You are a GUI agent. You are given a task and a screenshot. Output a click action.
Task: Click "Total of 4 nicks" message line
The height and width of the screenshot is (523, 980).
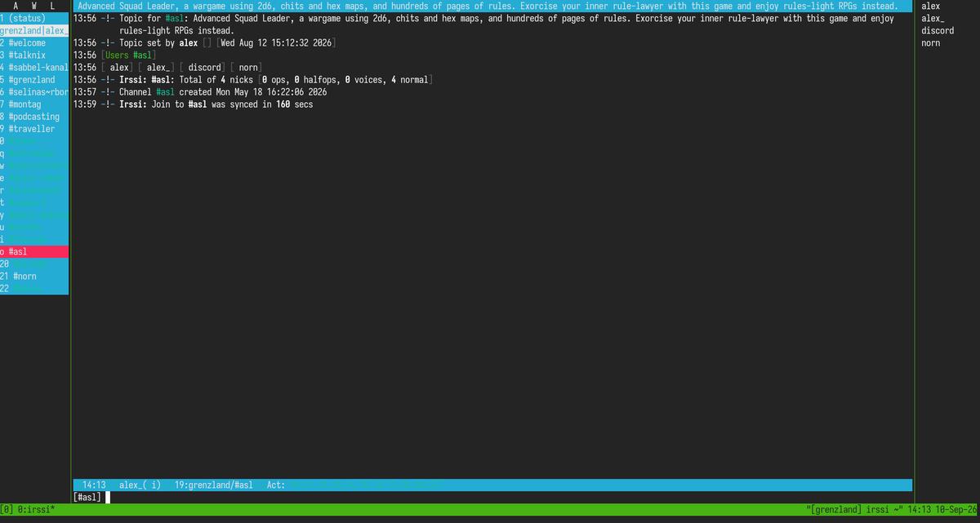253,79
